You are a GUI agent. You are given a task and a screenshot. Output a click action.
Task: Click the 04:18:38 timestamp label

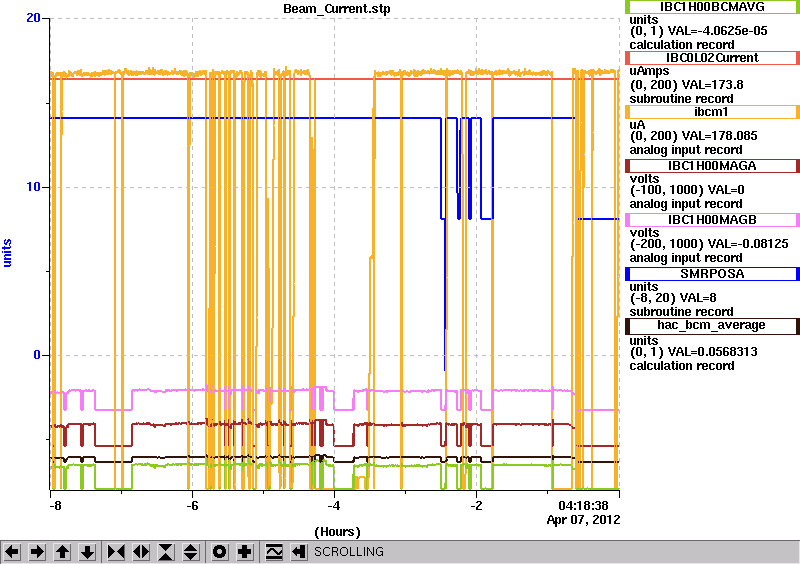tap(583, 506)
